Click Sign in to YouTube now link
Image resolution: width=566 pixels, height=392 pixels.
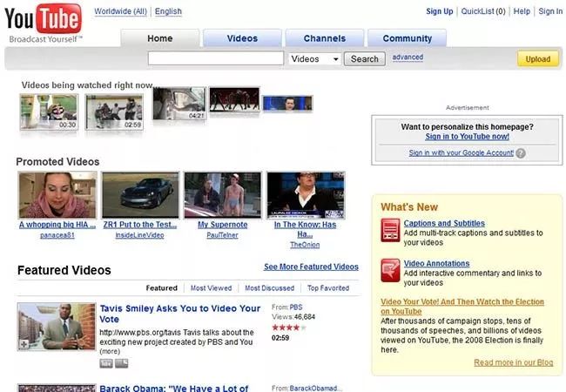[467, 137]
